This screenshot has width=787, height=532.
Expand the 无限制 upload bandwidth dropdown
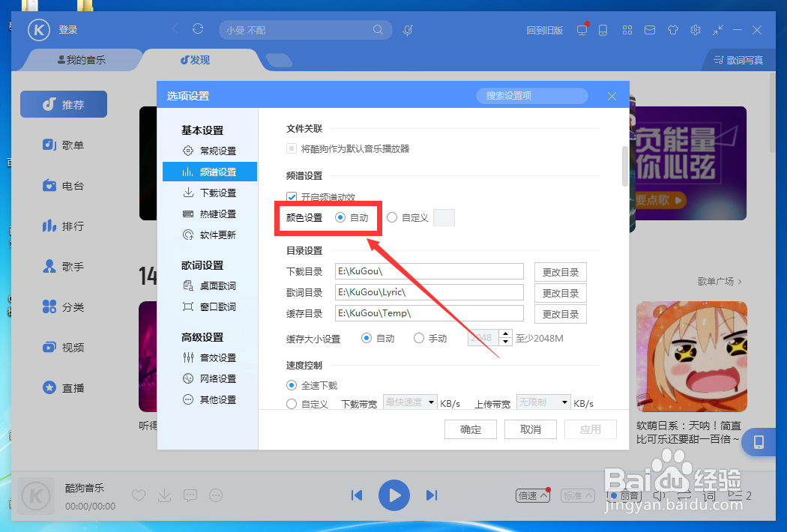pyautogui.click(x=543, y=402)
